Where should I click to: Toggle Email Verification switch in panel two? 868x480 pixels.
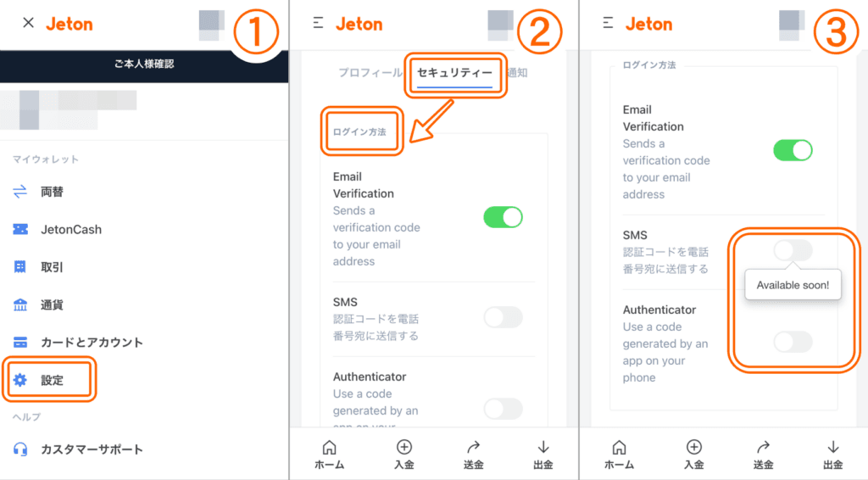pyautogui.click(x=503, y=218)
